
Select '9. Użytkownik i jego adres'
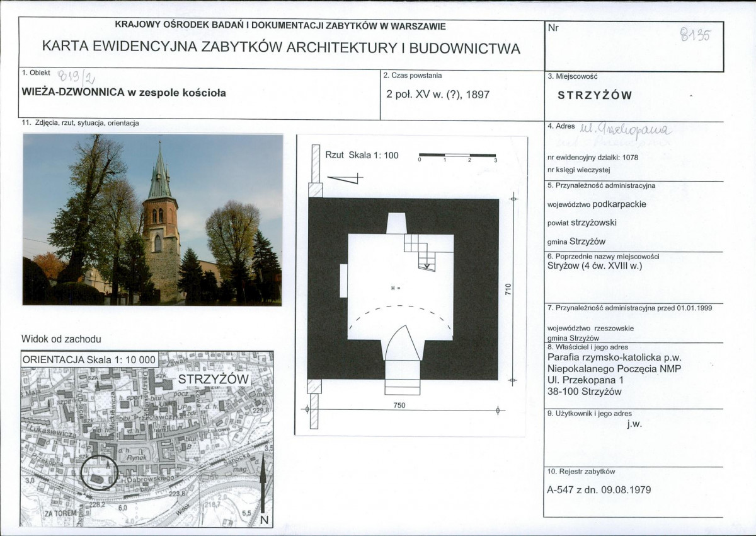click(x=590, y=414)
